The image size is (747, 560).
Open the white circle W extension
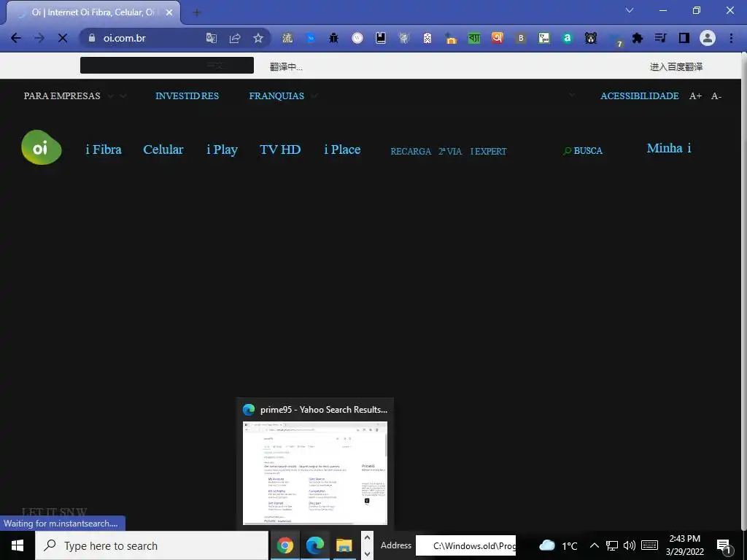[x=357, y=38]
